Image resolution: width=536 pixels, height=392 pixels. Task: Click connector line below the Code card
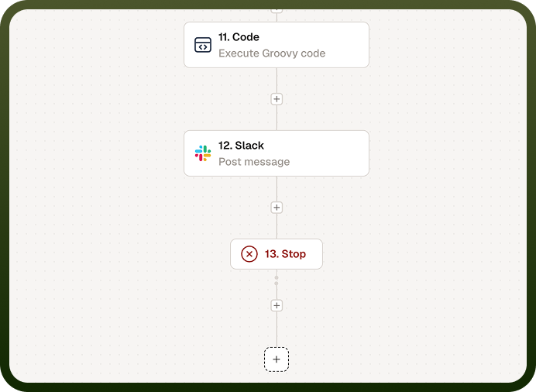tap(277, 81)
